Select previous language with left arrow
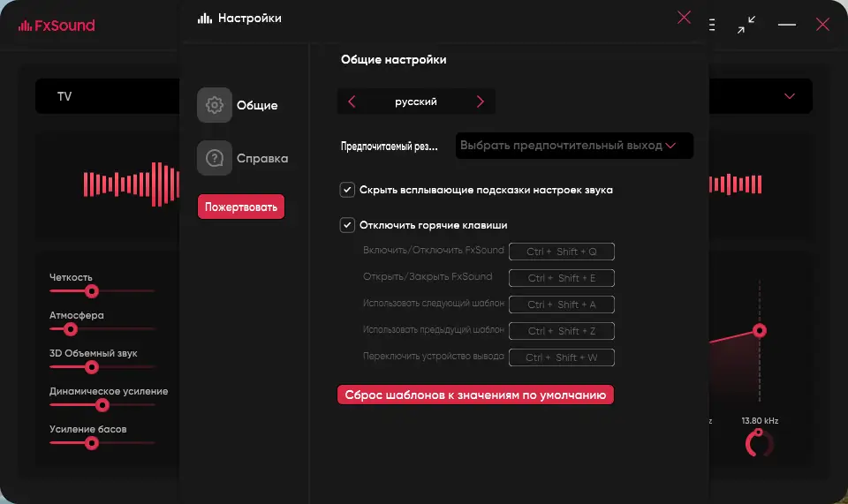 352,102
